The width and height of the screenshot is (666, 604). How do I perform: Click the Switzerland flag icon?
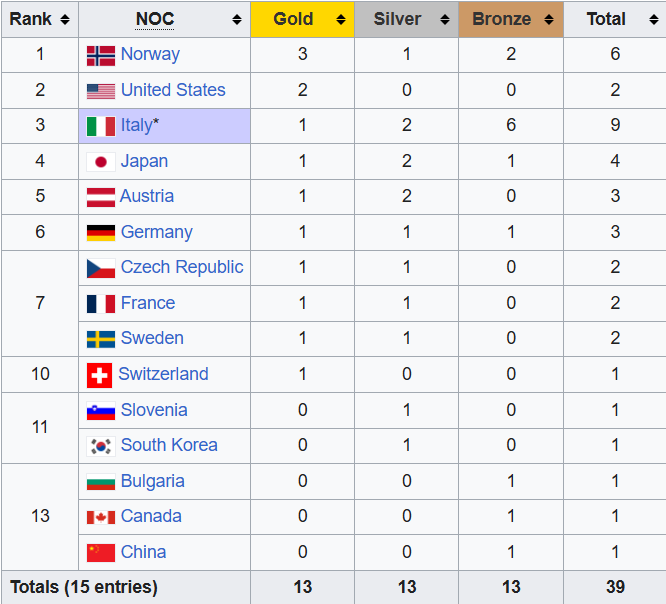99,375
